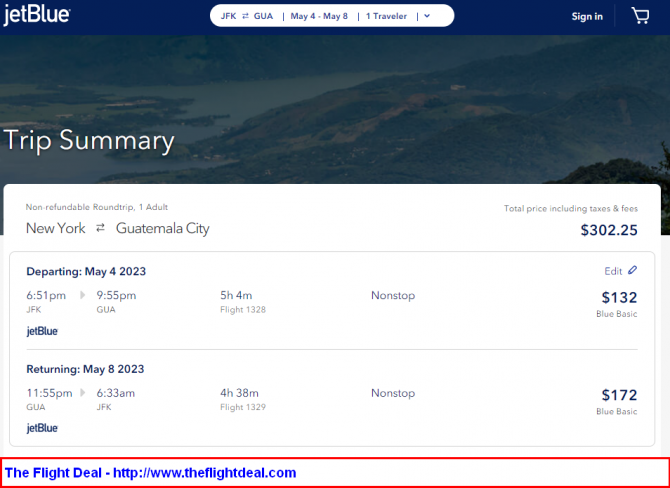Click 1 Traveler in the search pill

pos(386,16)
